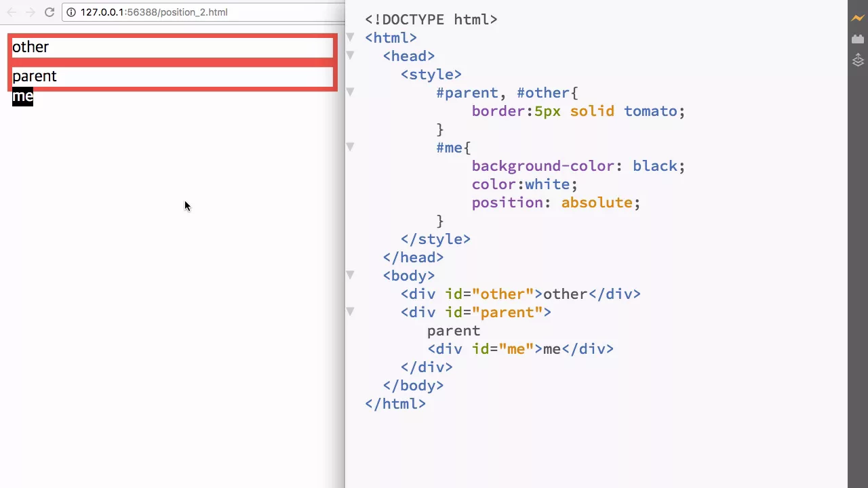
Task: Open the Extension Manager brick icon
Action: coord(858,39)
